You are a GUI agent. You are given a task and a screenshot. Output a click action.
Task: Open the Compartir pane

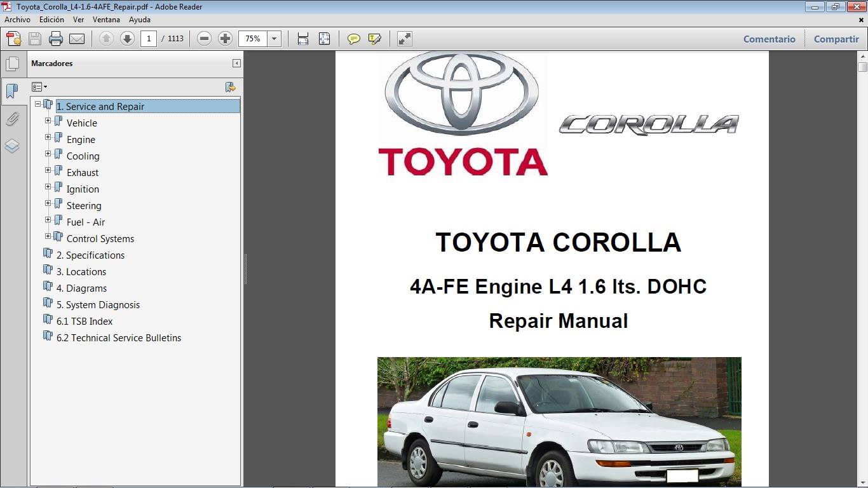click(x=836, y=39)
